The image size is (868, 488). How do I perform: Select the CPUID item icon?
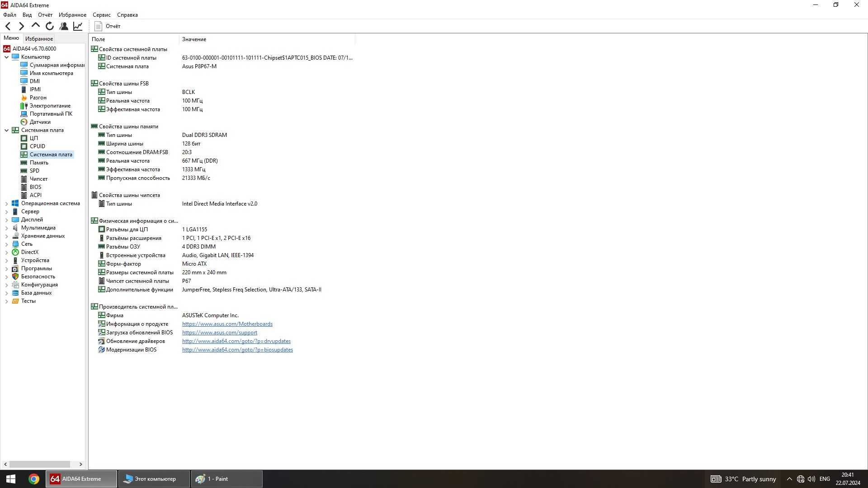point(24,146)
